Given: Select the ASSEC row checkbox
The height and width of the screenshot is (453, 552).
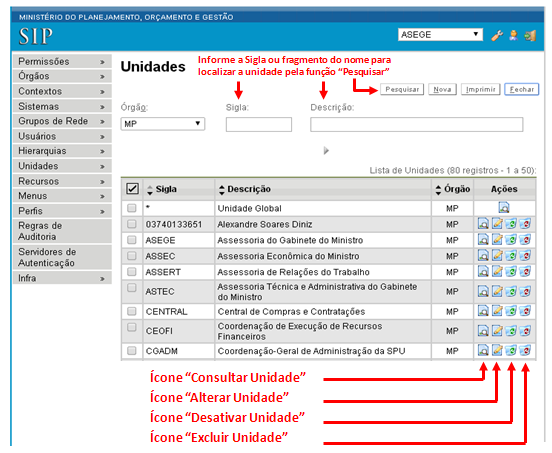Looking at the screenshot, I should point(132,256).
